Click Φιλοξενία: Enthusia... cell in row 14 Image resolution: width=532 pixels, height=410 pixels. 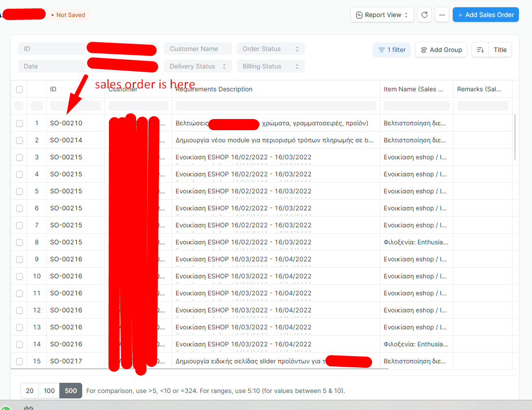tap(416, 344)
